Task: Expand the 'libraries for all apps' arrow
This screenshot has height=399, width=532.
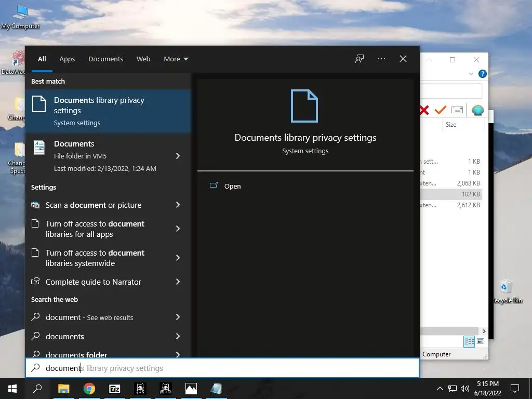Action: pos(178,229)
